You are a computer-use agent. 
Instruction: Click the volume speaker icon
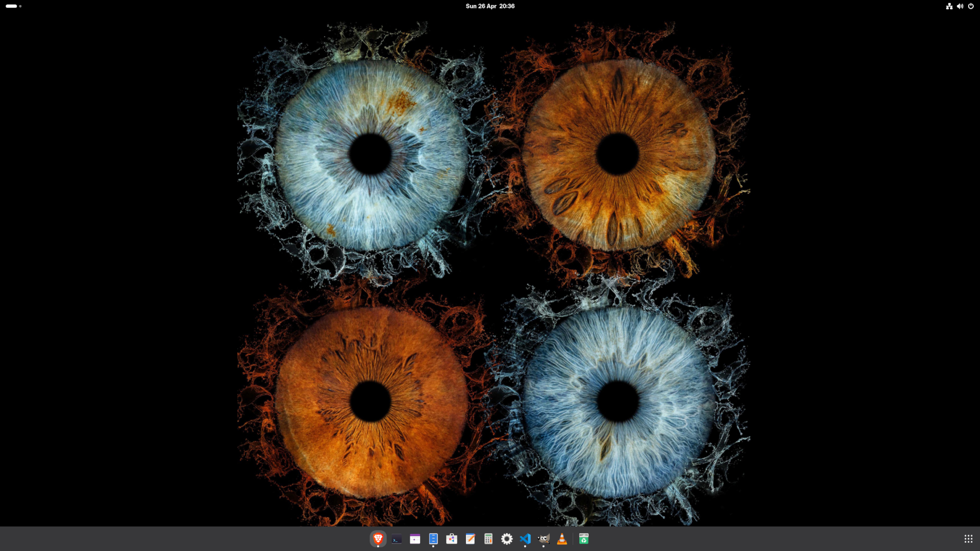960,6
